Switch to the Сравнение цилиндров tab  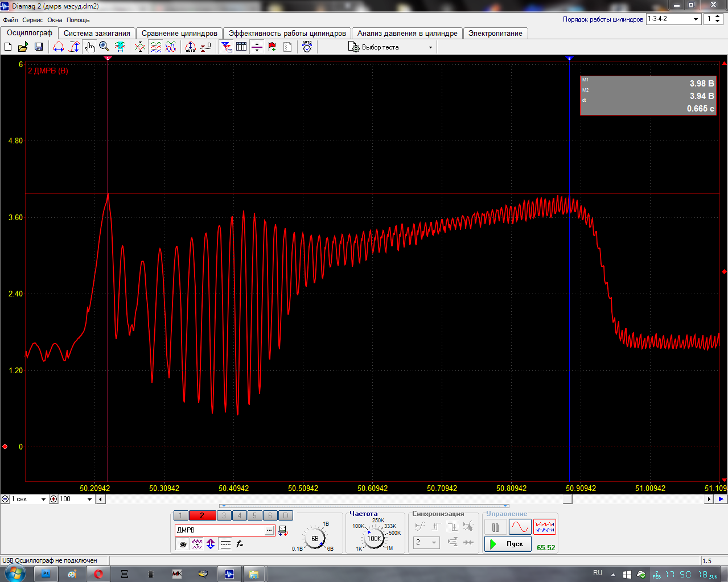coord(179,33)
